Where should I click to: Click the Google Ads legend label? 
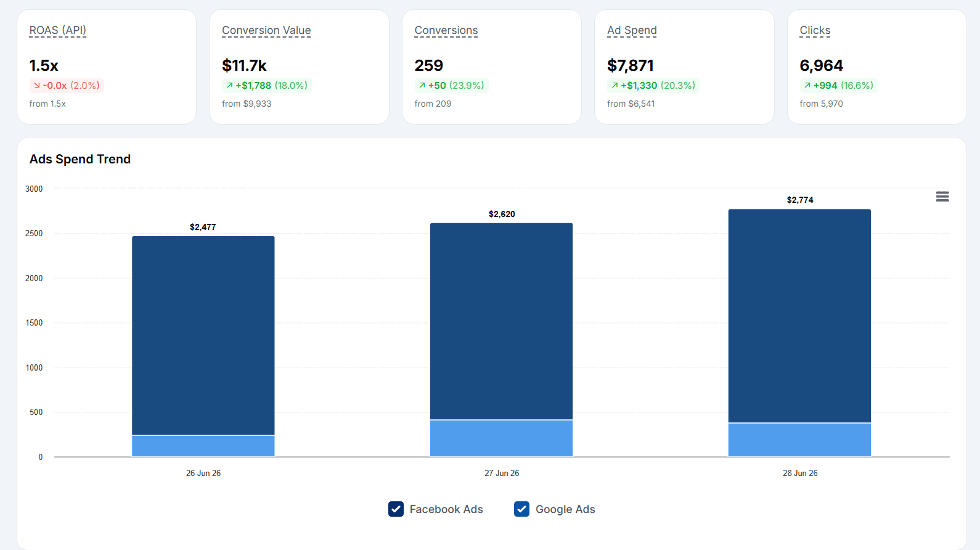tap(565, 509)
